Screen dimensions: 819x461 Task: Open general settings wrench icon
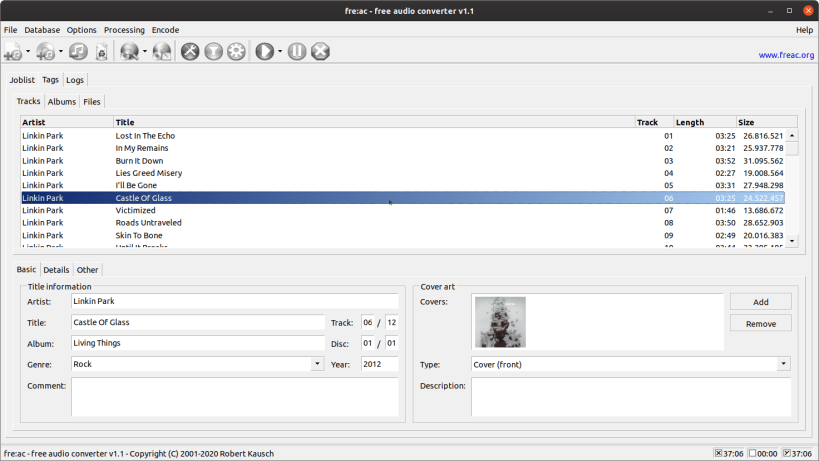[190, 51]
